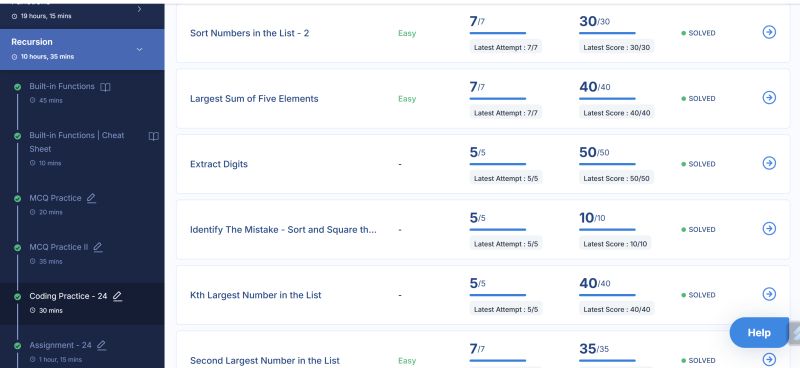Click book icon beside Built-in Functions

point(105,87)
